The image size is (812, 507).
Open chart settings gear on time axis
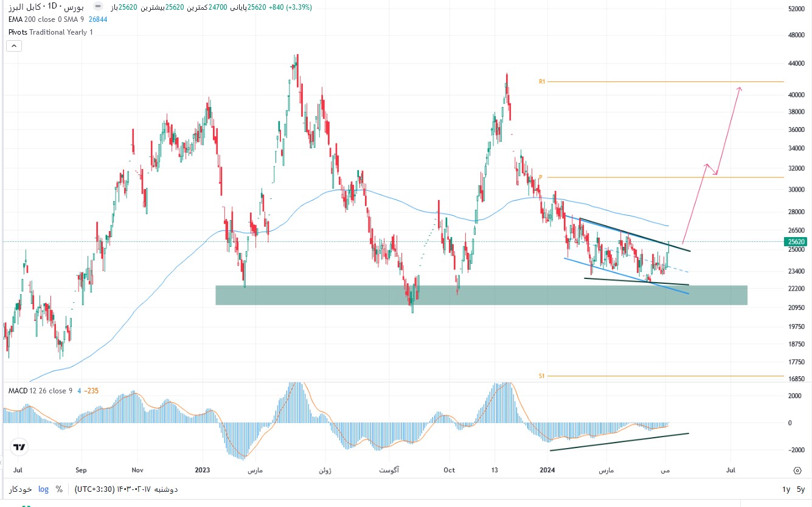tap(797, 471)
